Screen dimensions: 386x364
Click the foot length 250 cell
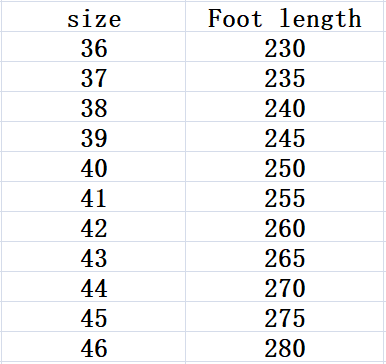pos(285,167)
